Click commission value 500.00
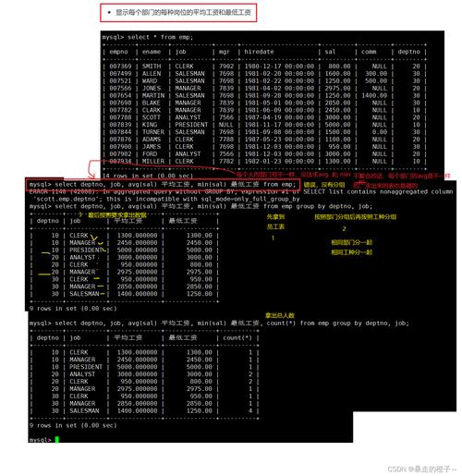The width and height of the screenshot is (462, 476). [376, 81]
